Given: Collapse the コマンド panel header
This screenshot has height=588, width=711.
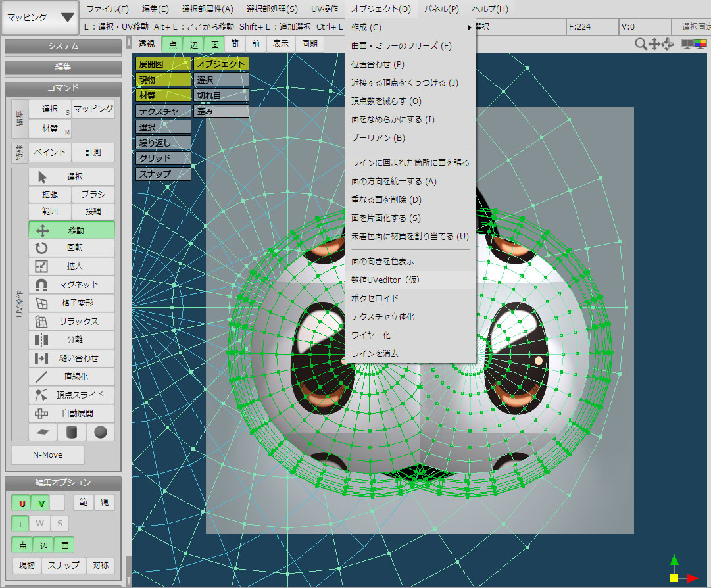Looking at the screenshot, I should click(x=63, y=88).
